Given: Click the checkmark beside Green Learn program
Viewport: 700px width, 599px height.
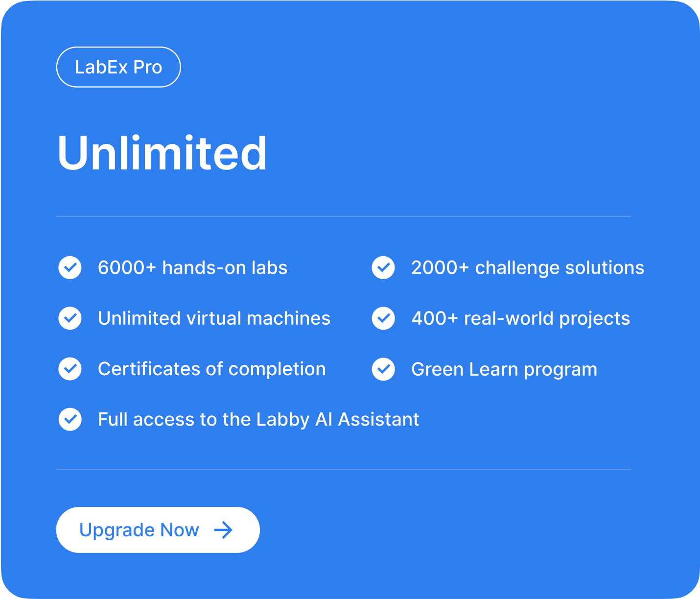Looking at the screenshot, I should pos(383,369).
